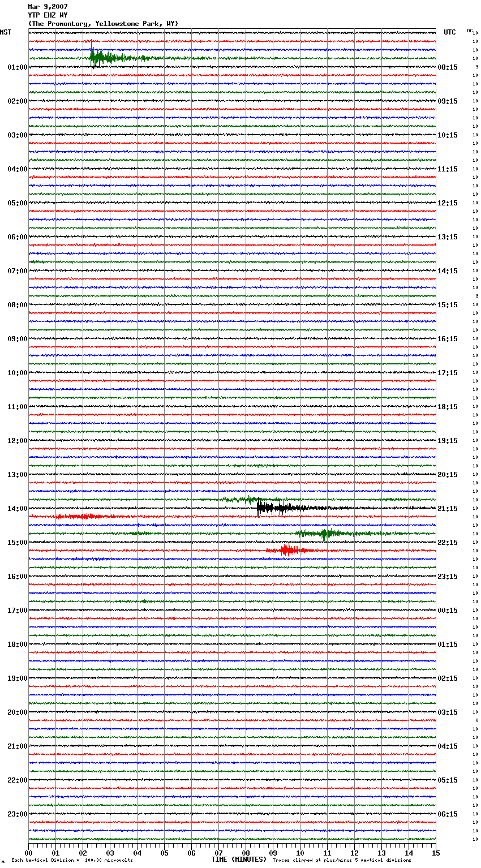Click the 06:15 UTC time label

pyautogui.click(x=448, y=814)
